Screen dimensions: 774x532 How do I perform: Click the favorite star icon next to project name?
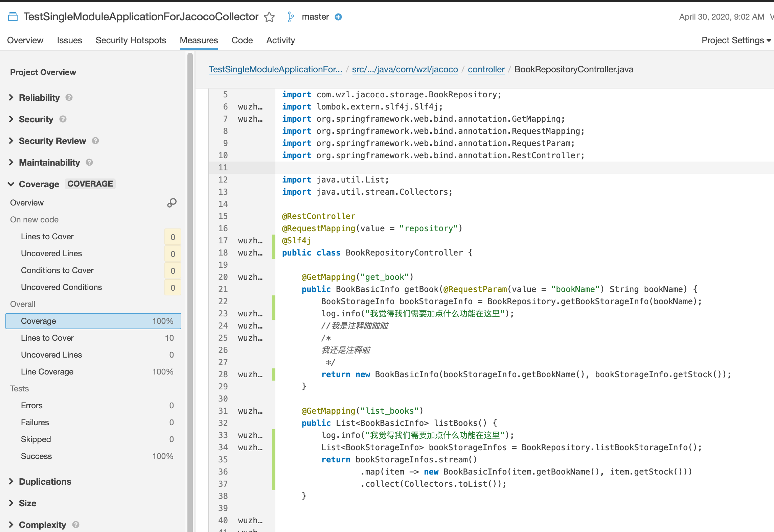tap(269, 17)
